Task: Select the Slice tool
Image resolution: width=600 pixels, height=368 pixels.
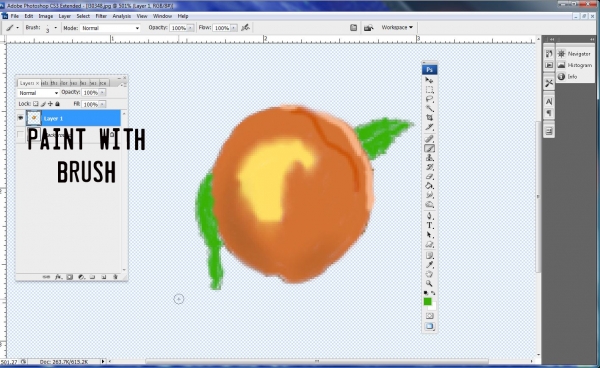Action: pyautogui.click(x=429, y=127)
